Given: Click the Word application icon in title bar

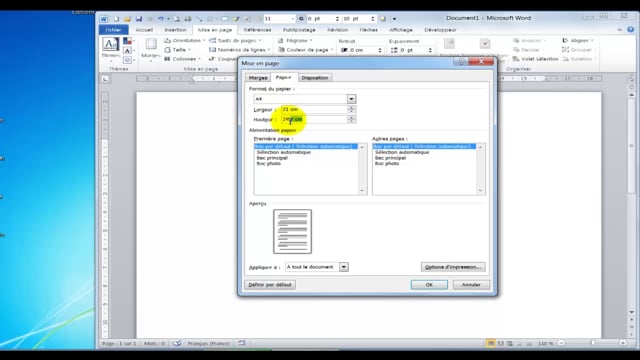Looking at the screenshot, I should (x=104, y=19).
